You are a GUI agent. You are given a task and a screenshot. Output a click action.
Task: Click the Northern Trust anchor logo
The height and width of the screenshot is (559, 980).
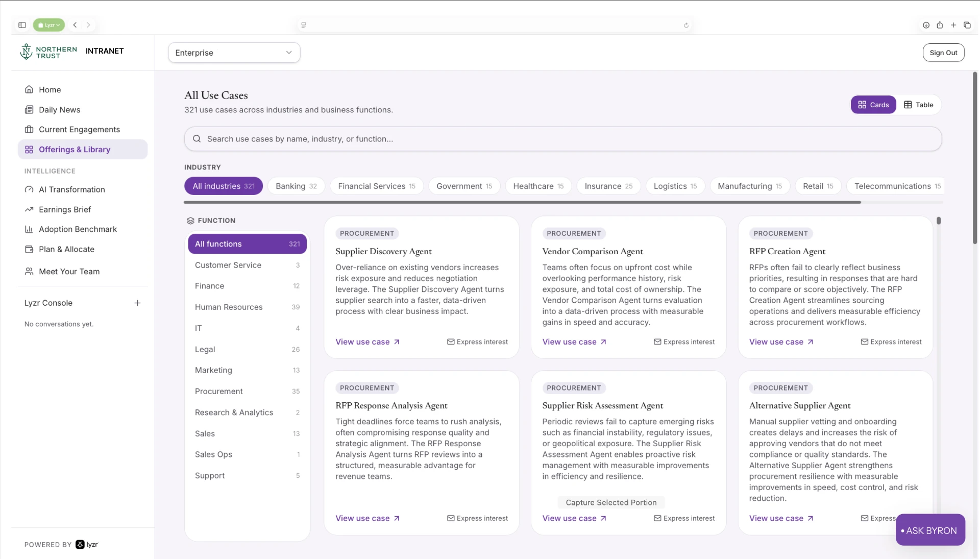pos(26,51)
